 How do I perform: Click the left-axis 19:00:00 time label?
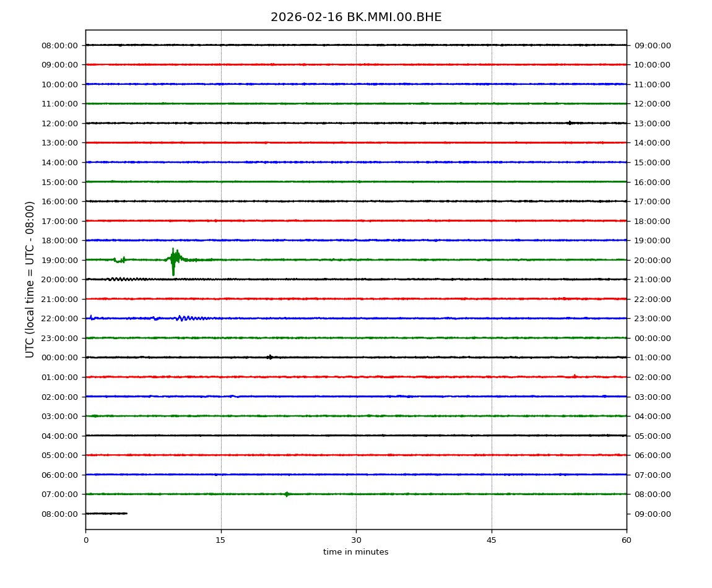point(61,260)
